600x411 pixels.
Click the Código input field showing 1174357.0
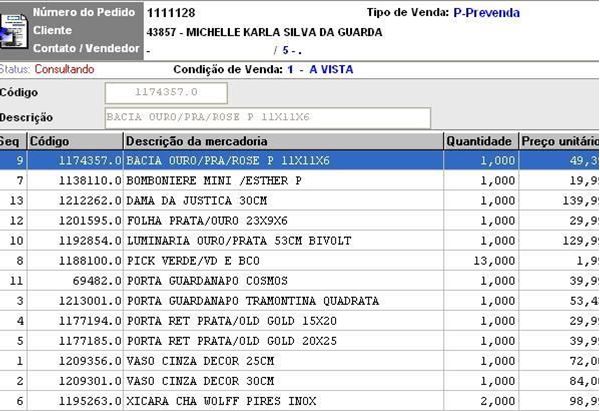[x=166, y=93]
